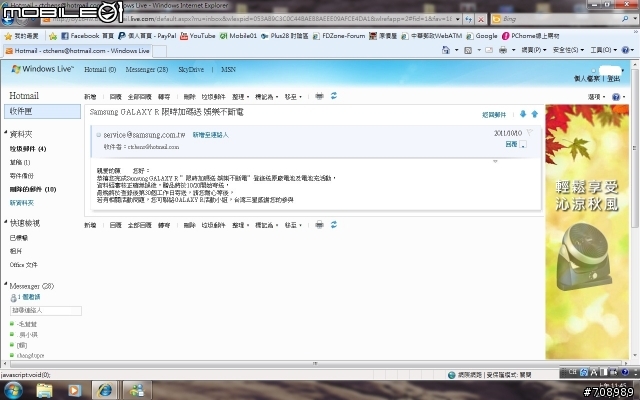Image resolution: width=640 pixels, height=400 pixels.
Task: Go to next message down arrow
Action: pos(523,114)
